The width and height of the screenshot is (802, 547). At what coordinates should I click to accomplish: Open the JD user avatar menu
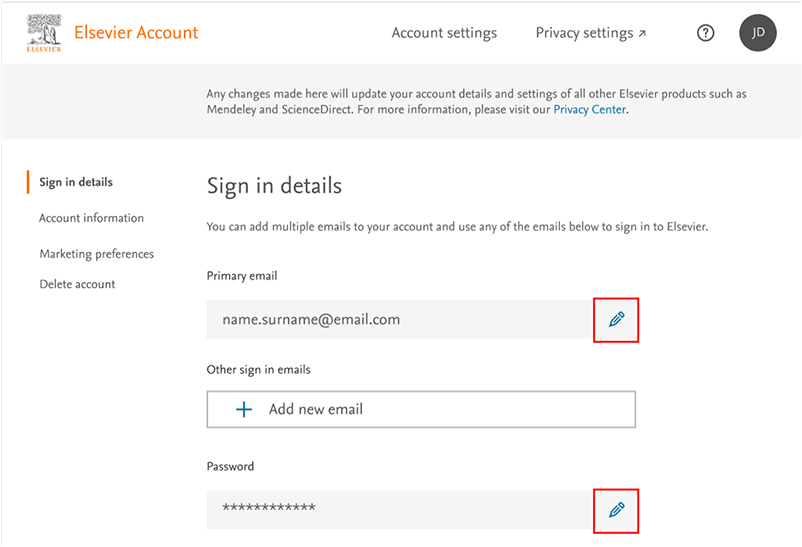[757, 33]
